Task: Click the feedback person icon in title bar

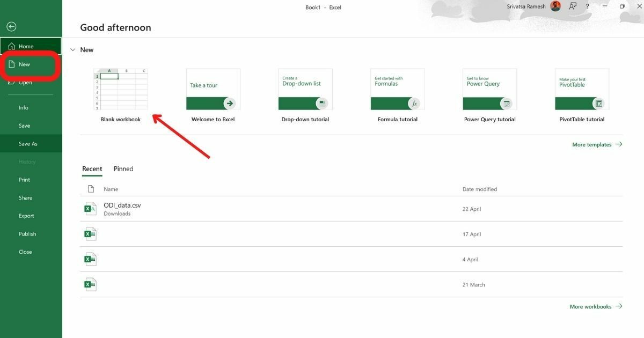Action: click(573, 6)
